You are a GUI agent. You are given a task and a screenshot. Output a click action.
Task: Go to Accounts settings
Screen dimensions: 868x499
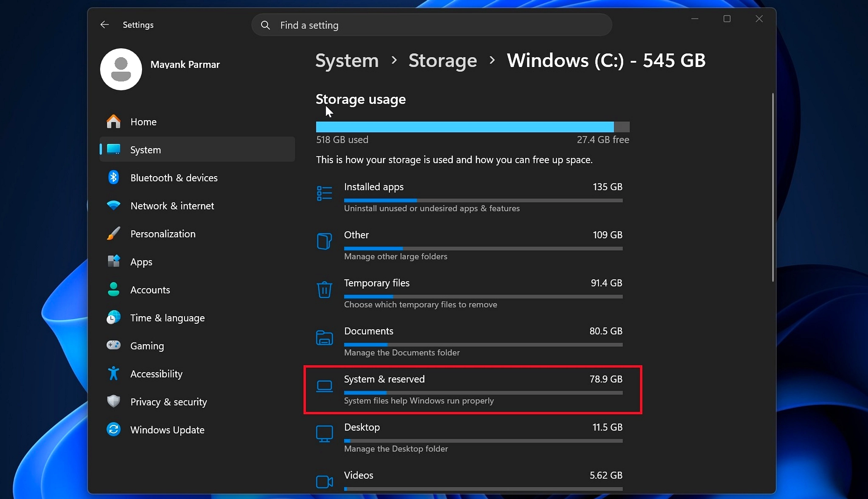197,290
